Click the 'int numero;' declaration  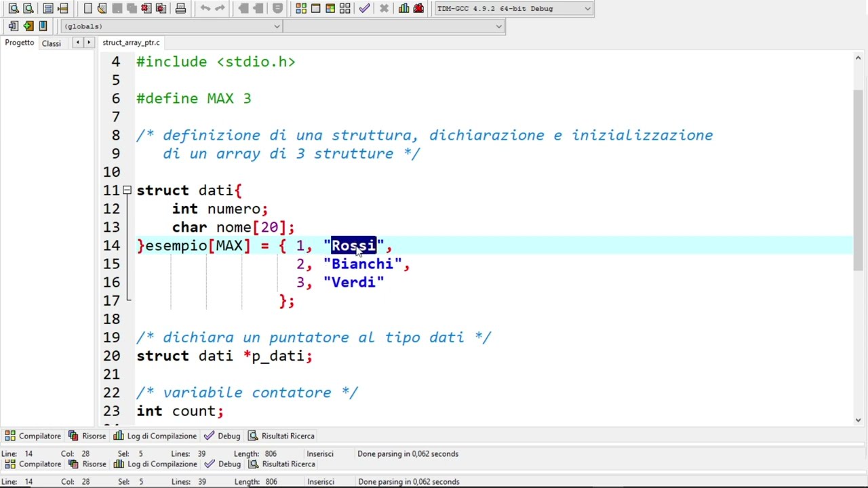(220, 209)
